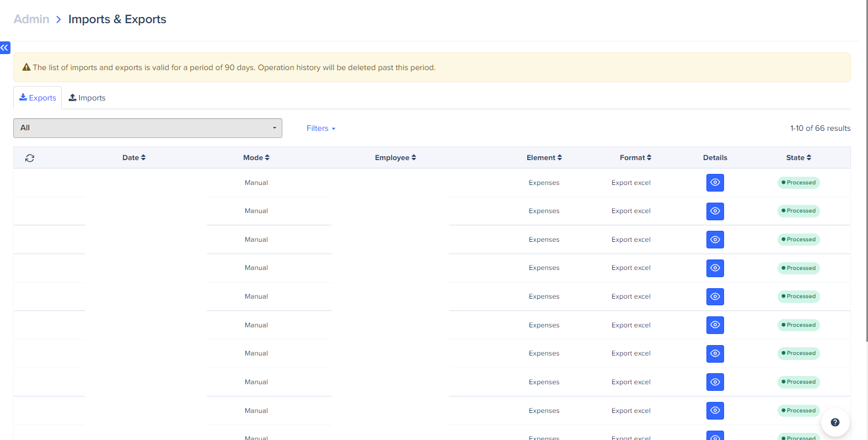
Task: Open details eye icon in second row
Action: [x=715, y=211]
